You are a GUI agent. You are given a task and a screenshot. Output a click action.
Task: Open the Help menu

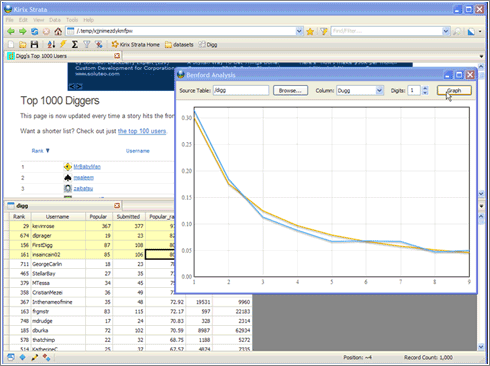pos(88,20)
